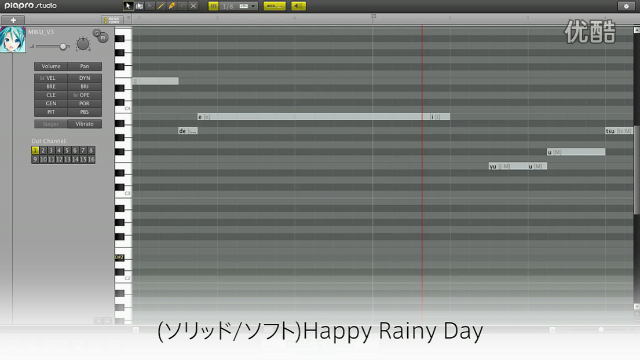Select the VEL parameter button
640x360 pixels.
[x=51, y=78]
